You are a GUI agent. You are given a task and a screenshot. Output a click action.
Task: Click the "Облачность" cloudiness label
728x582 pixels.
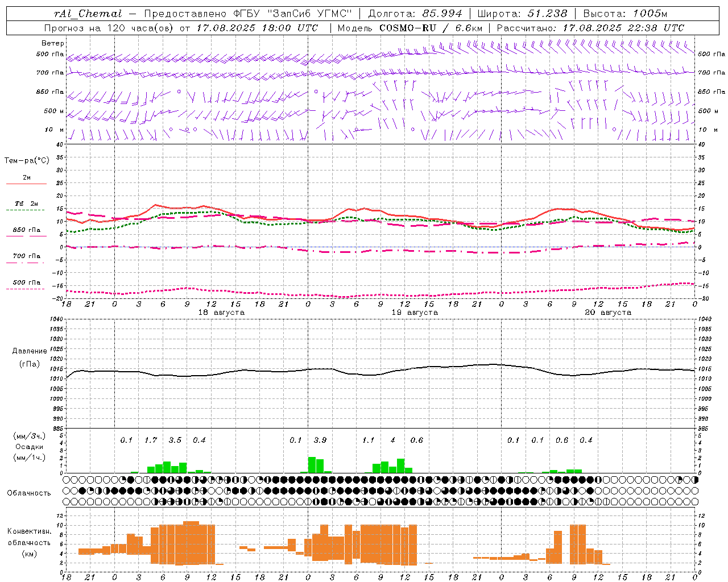click(x=29, y=493)
